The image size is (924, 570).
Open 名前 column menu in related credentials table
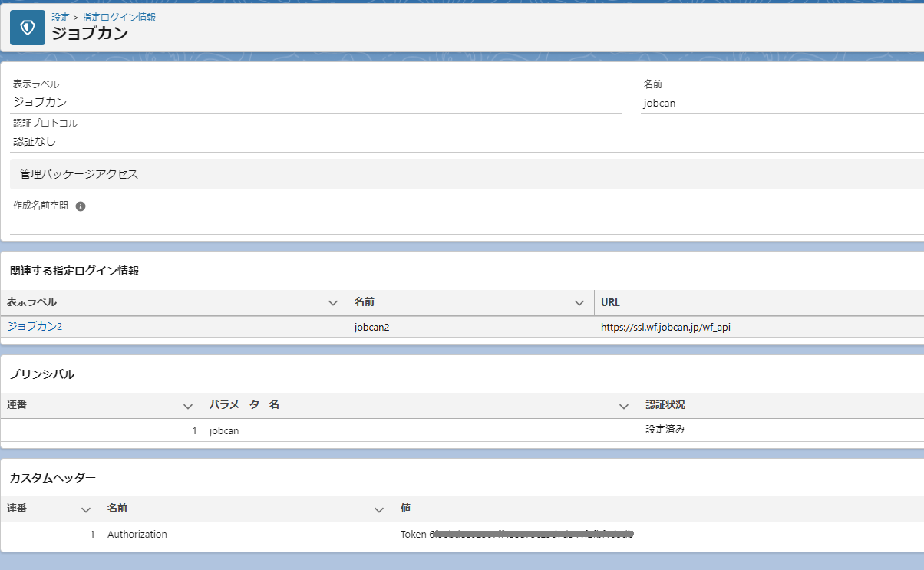[x=579, y=303]
